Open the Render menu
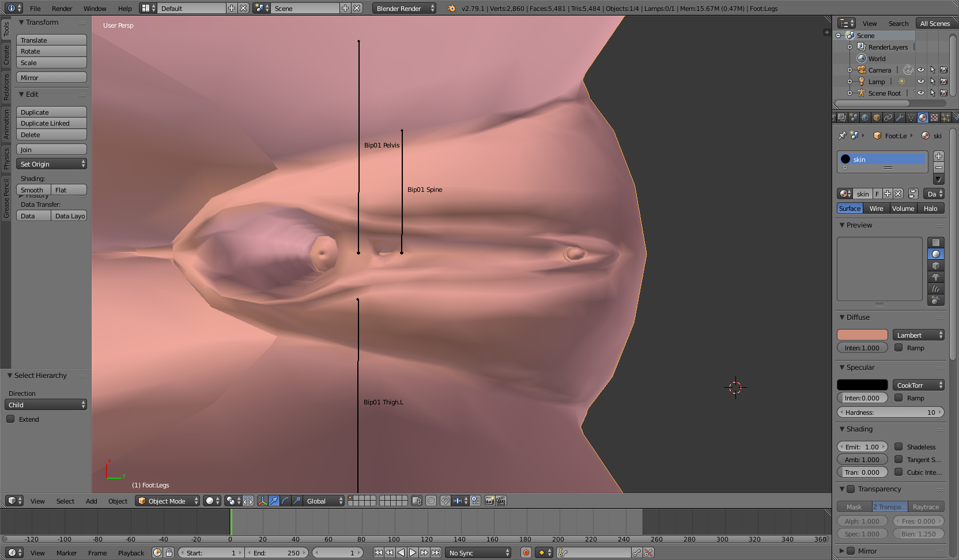959x560 pixels. pos(62,8)
